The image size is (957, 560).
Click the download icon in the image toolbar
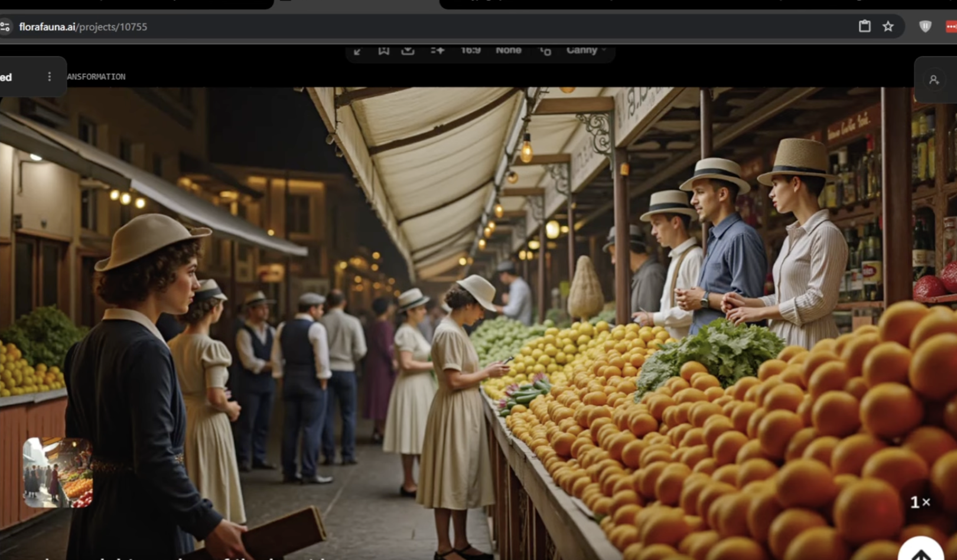point(408,50)
